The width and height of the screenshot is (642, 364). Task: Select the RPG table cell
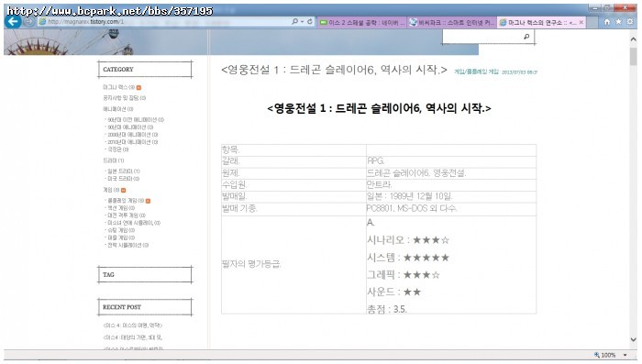pos(451,161)
